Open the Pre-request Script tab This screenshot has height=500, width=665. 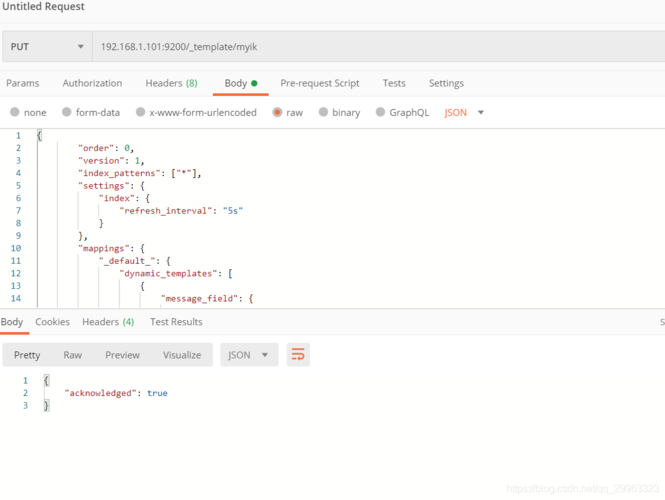click(320, 83)
